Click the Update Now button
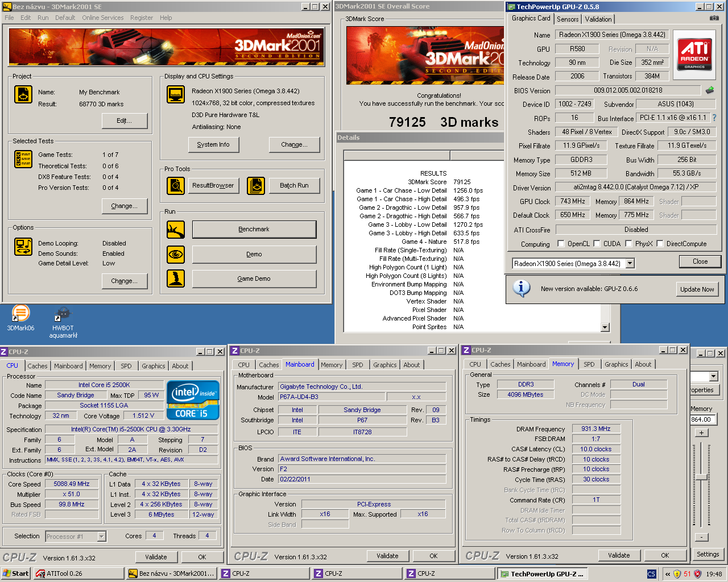The width and height of the screenshot is (728, 582). tap(697, 289)
